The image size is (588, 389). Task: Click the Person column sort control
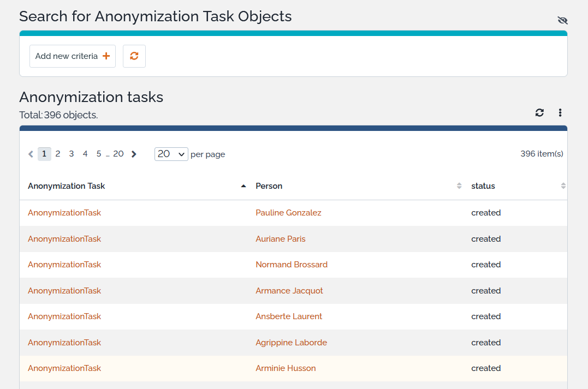(459, 185)
